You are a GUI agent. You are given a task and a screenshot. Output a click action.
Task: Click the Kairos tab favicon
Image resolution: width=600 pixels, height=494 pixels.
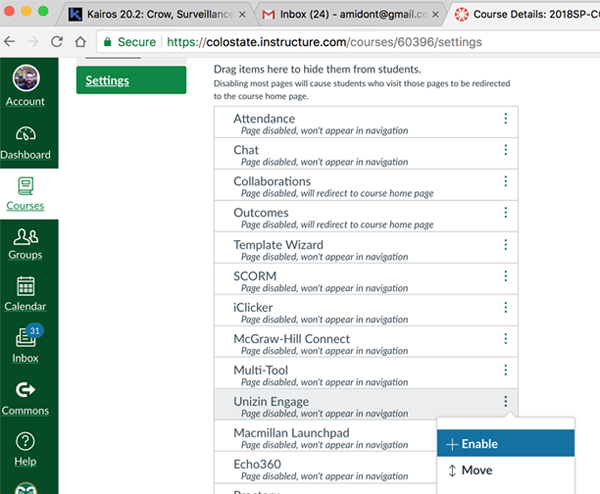pyautogui.click(x=75, y=15)
